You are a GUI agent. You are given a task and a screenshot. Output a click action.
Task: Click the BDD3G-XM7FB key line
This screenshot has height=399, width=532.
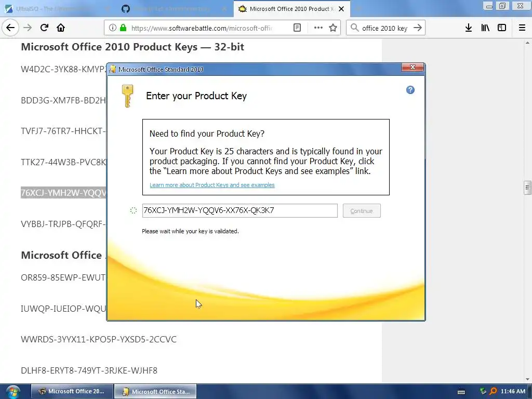point(63,100)
